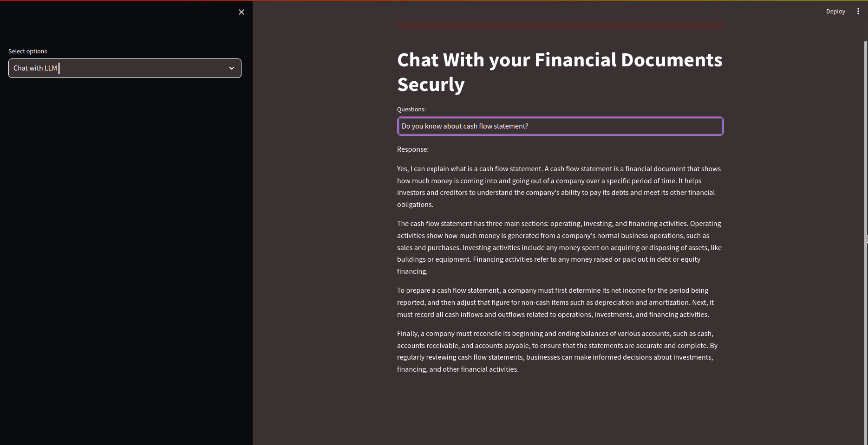Click the paragraph starting 'Yes, I can explain'
Screen dimensions: 868x445
(x=559, y=187)
